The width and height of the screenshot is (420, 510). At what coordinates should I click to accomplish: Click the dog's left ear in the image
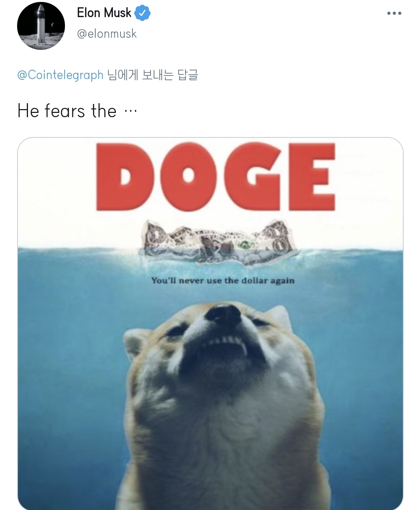(133, 343)
